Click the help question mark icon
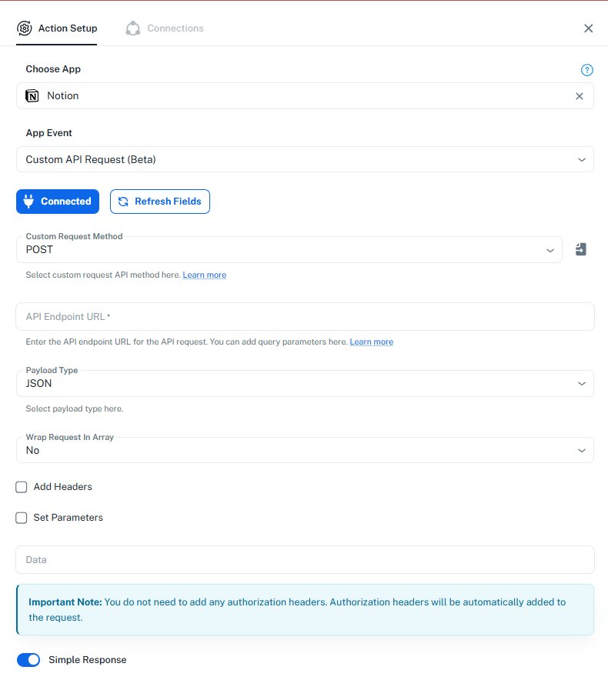The width and height of the screenshot is (608, 700). (587, 70)
